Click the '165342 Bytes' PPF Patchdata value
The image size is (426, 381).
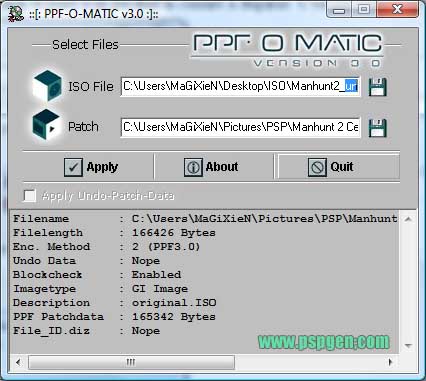coord(174,317)
